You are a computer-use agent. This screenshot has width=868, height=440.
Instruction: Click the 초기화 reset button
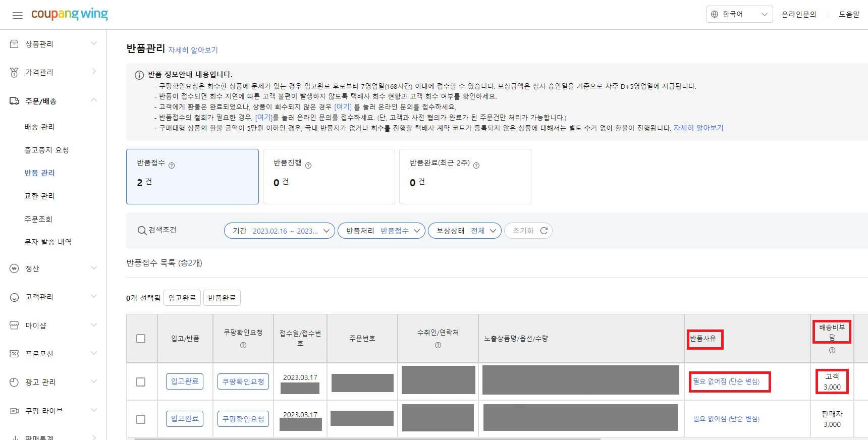(528, 231)
